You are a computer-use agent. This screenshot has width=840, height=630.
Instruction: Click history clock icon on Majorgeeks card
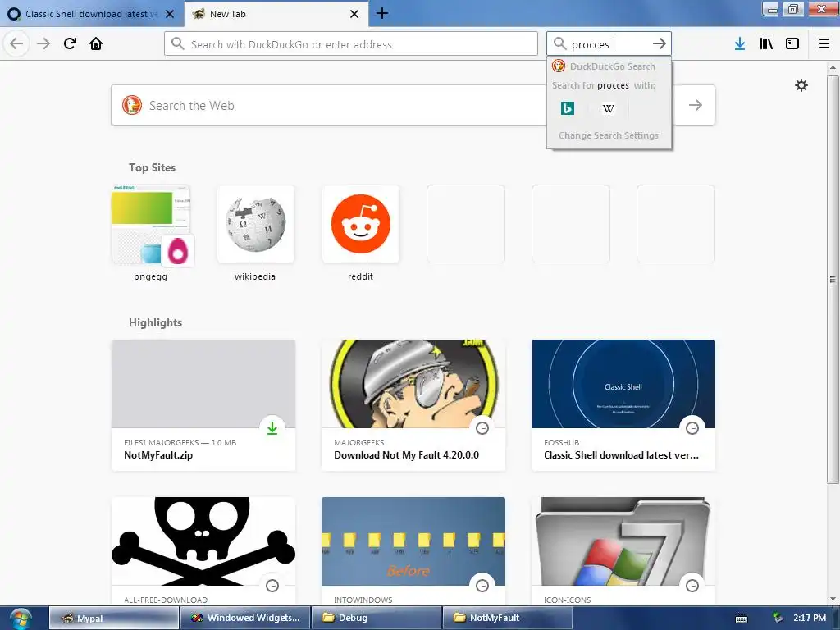coord(482,428)
